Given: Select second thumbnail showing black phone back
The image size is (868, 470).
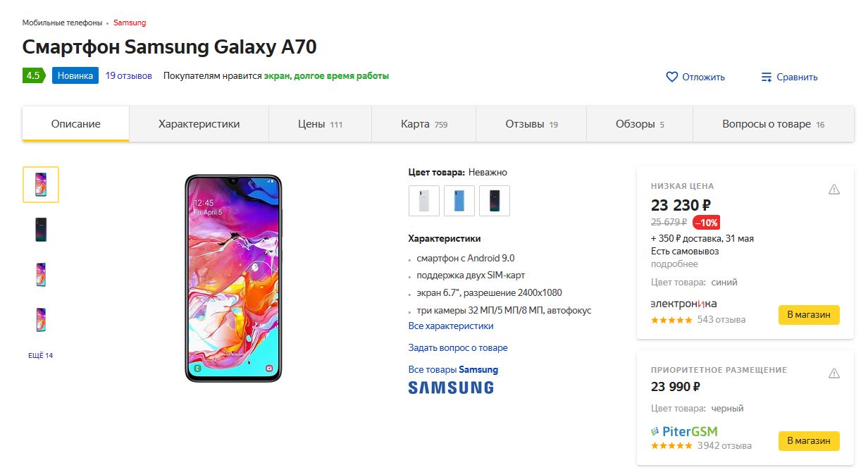Looking at the screenshot, I should click(x=41, y=230).
